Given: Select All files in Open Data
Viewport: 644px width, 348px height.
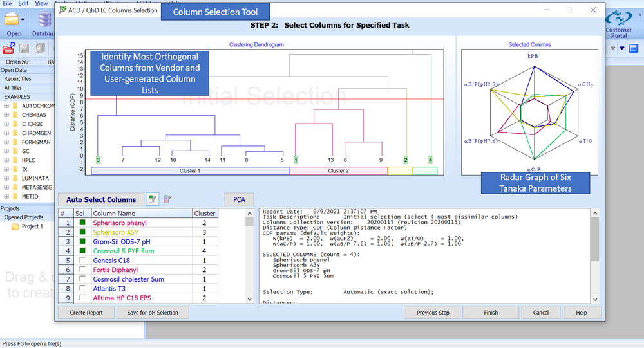Looking at the screenshot, I should click(13, 88).
